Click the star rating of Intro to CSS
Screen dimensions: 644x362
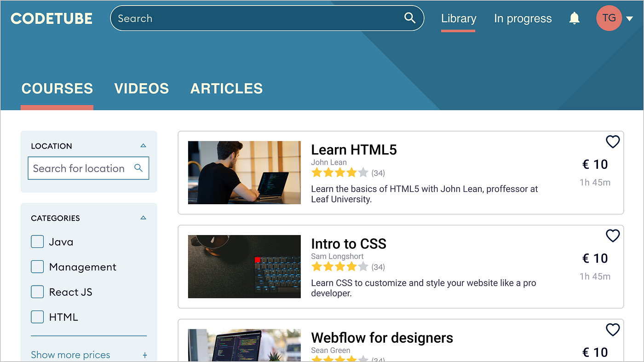click(340, 266)
